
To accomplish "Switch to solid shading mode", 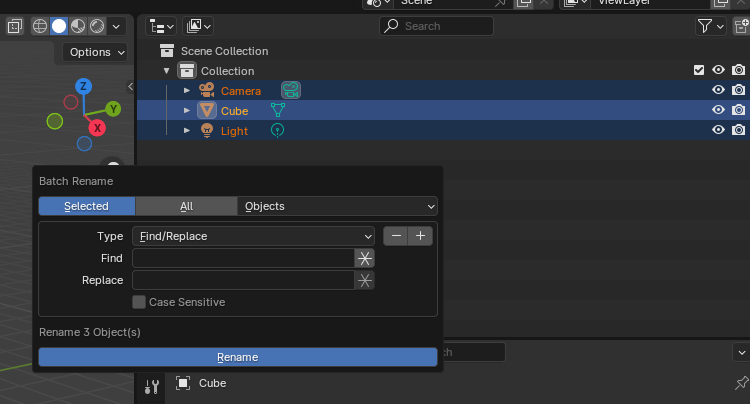I will click(59, 26).
